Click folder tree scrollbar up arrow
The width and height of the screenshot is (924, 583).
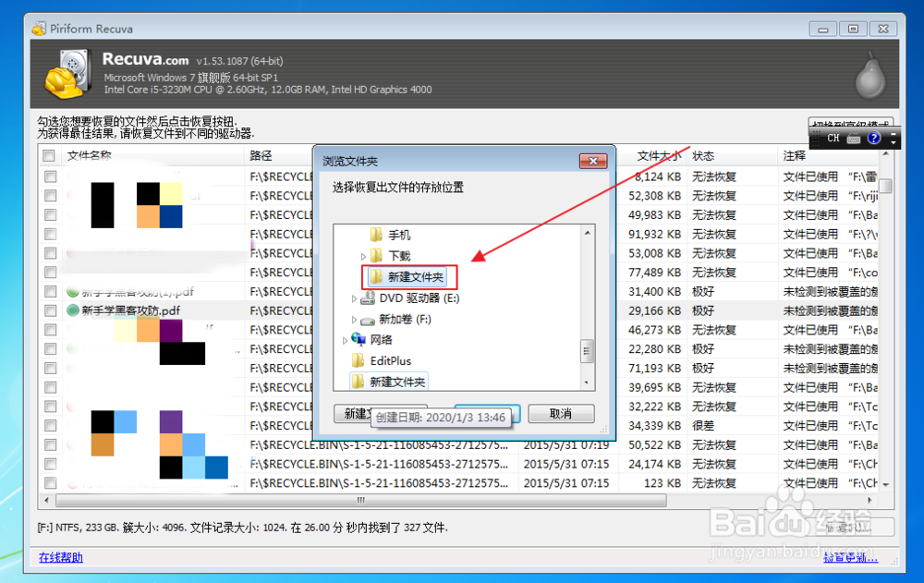pyautogui.click(x=587, y=234)
